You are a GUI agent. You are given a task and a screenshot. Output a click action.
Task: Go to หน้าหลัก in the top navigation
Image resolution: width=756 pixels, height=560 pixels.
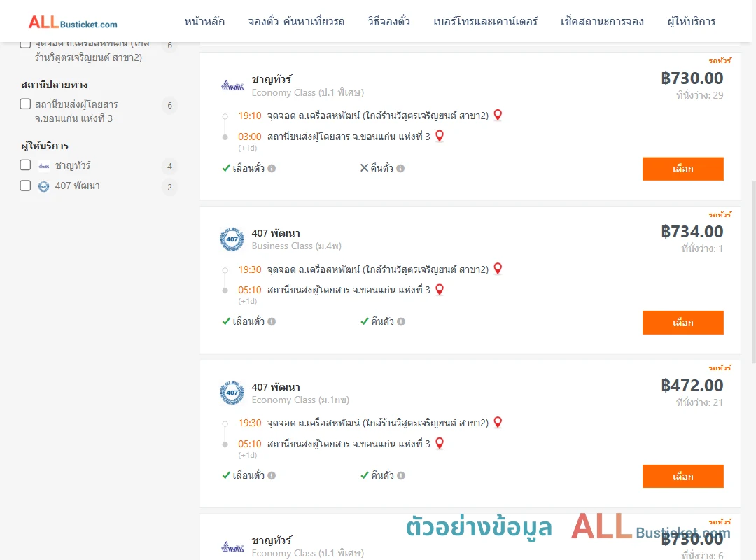pos(204,22)
